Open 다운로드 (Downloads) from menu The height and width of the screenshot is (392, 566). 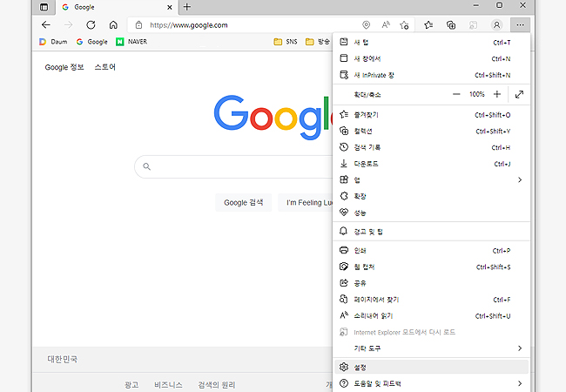point(431,164)
